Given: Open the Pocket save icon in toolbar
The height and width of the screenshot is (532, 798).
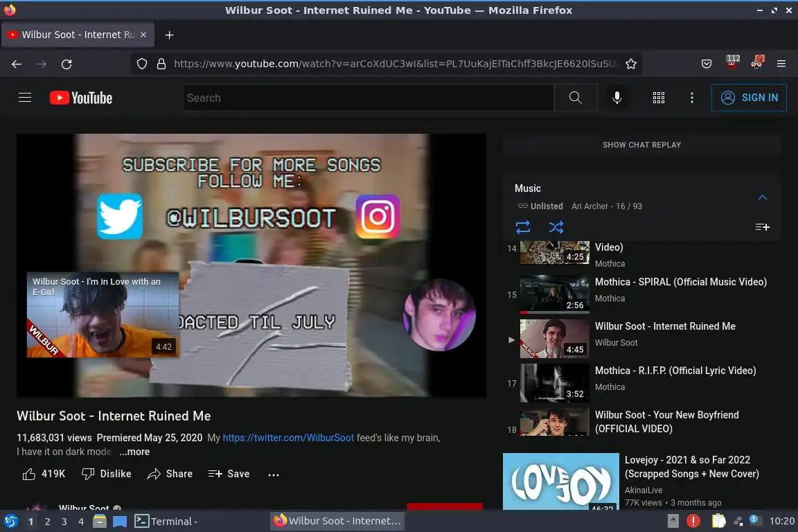Looking at the screenshot, I should [x=707, y=64].
